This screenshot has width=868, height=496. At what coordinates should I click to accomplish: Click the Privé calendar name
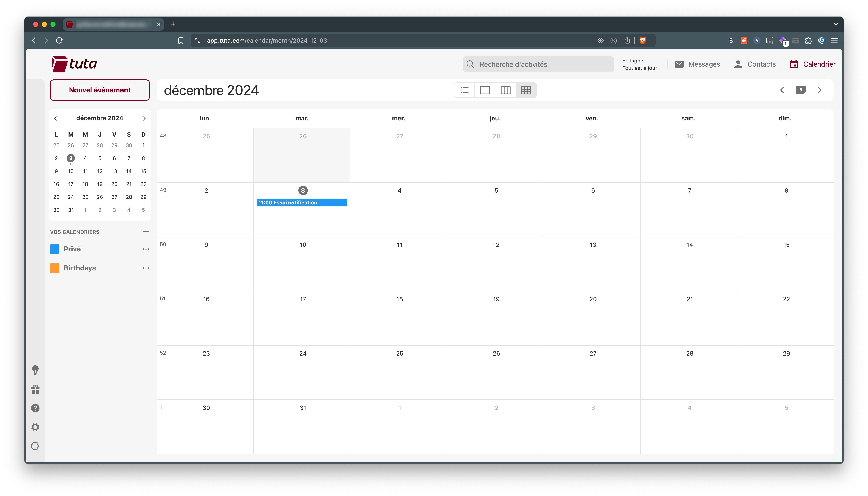[x=72, y=249]
